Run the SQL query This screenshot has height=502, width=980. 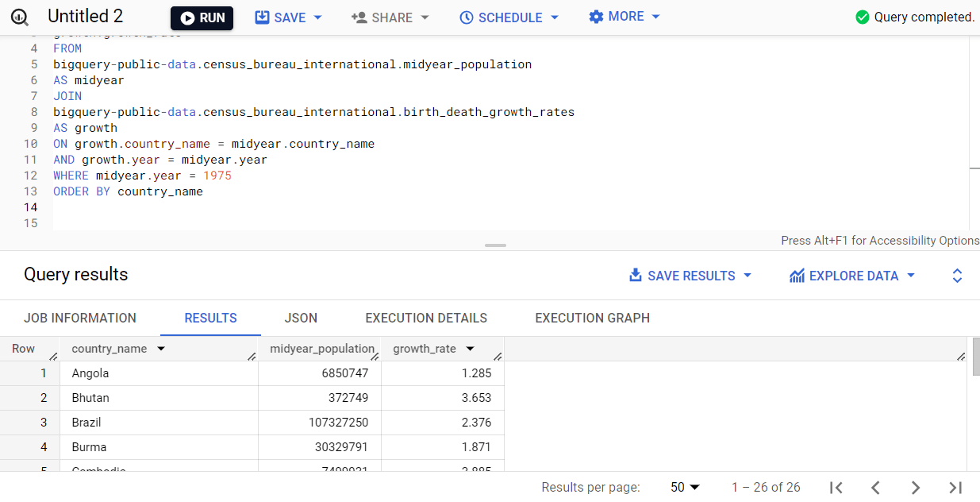tap(202, 16)
